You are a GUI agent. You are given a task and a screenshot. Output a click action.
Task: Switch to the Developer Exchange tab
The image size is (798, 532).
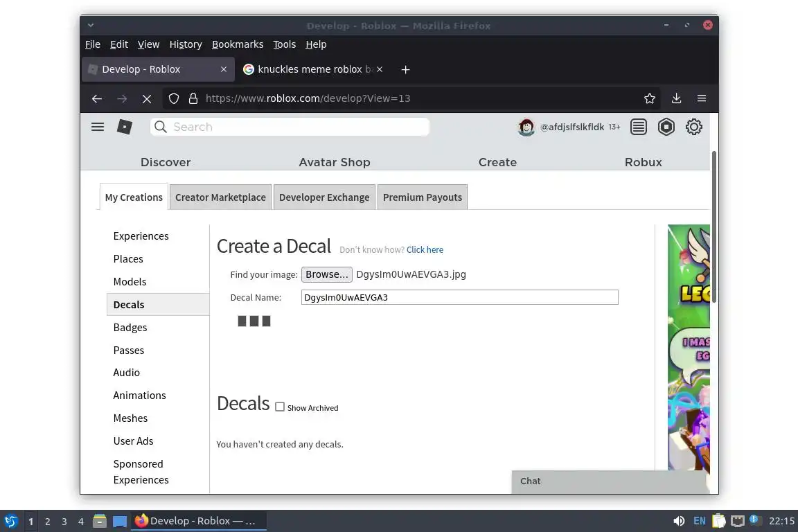click(x=324, y=197)
